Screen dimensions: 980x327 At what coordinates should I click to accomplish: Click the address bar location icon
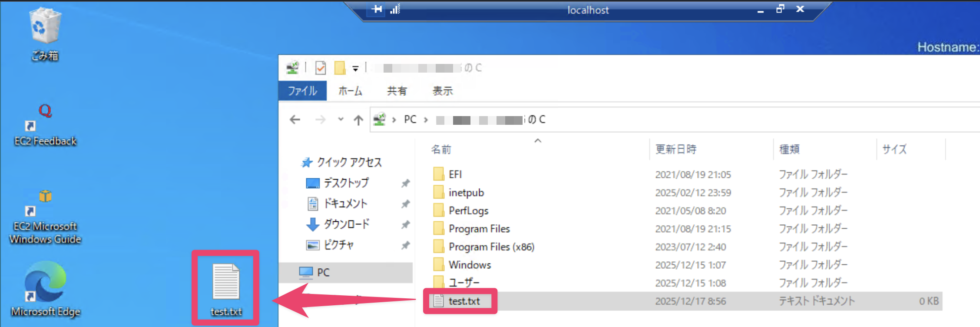pyautogui.click(x=379, y=119)
